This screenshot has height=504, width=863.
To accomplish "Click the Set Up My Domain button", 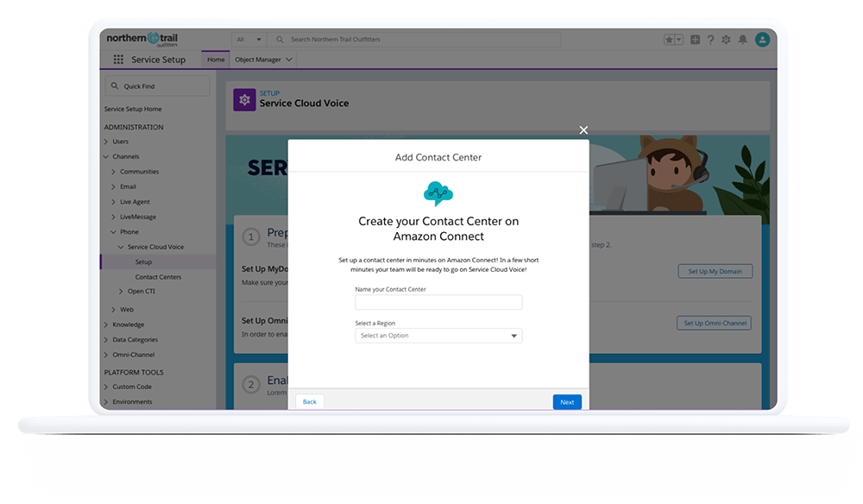I will (x=715, y=271).
